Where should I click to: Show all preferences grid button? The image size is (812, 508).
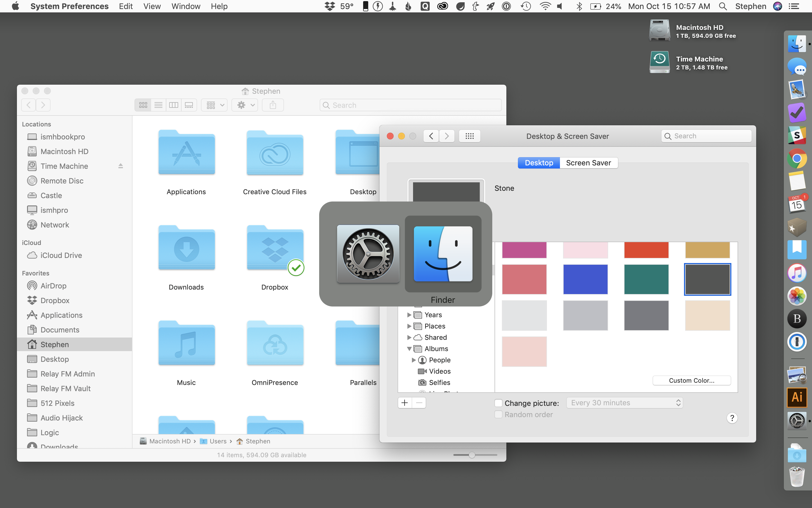469,136
